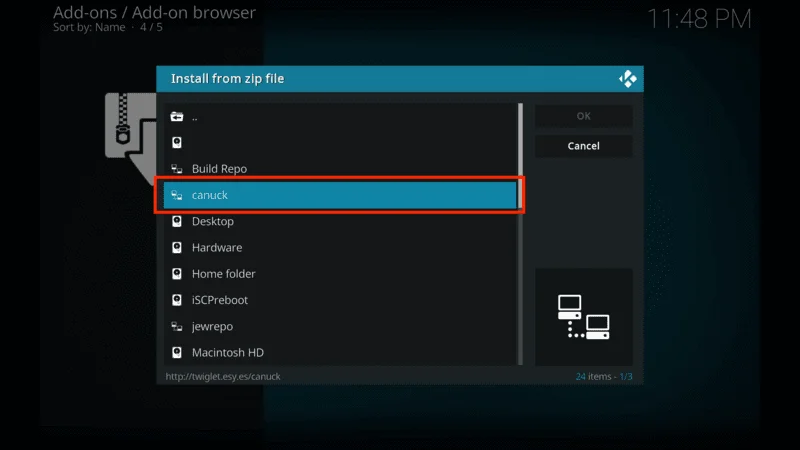Select the parent folder back icon
This screenshot has height=450, width=800.
pos(177,116)
